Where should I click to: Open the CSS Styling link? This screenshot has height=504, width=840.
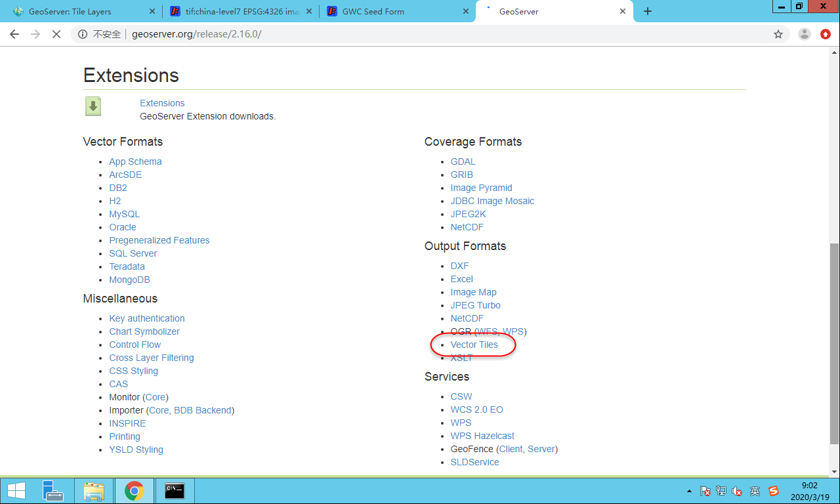[133, 371]
